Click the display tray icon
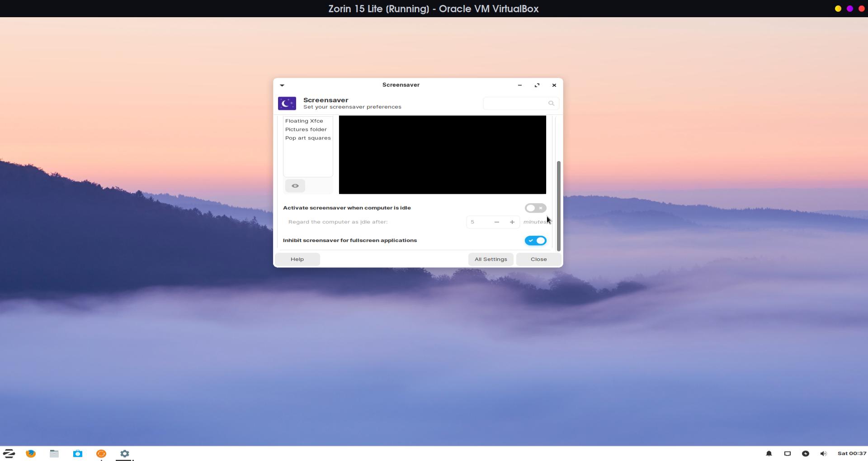This screenshot has width=868, height=461. (787, 453)
